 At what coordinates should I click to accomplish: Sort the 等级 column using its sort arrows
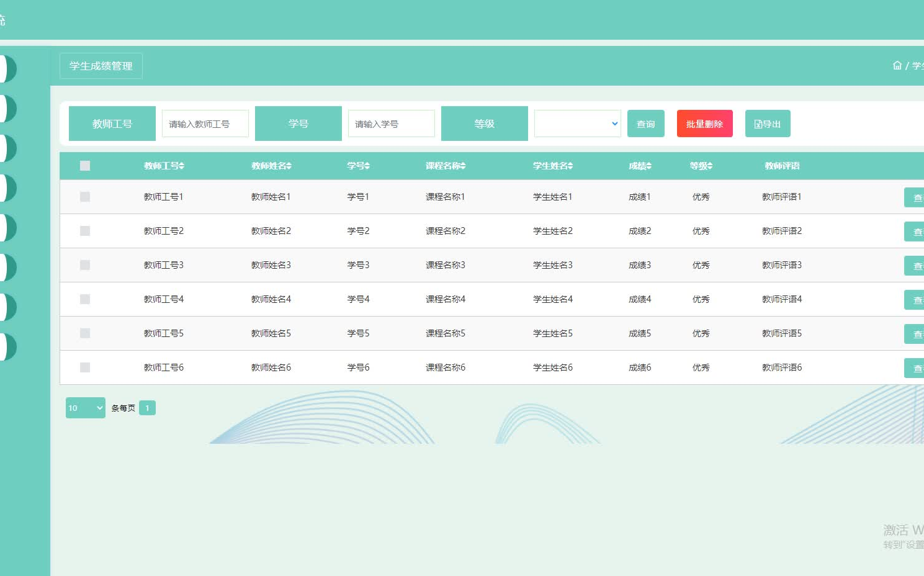pos(709,166)
